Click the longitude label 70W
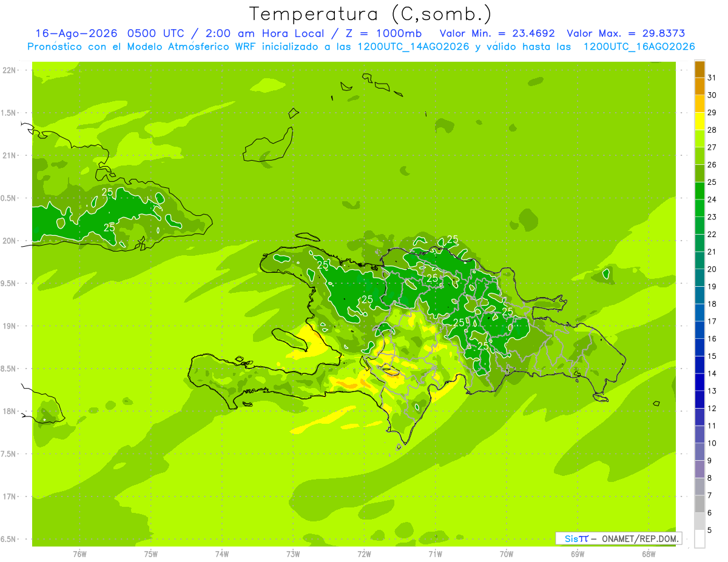Viewport: 728px width, 562px height. (x=507, y=554)
